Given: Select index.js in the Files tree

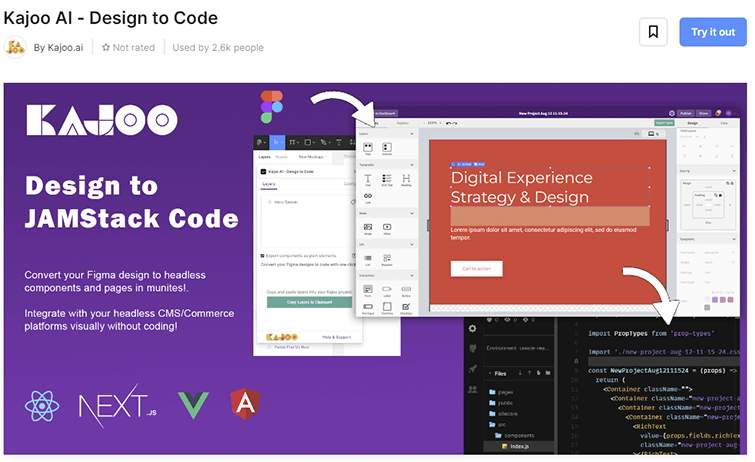Looking at the screenshot, I should pos(515,446).
